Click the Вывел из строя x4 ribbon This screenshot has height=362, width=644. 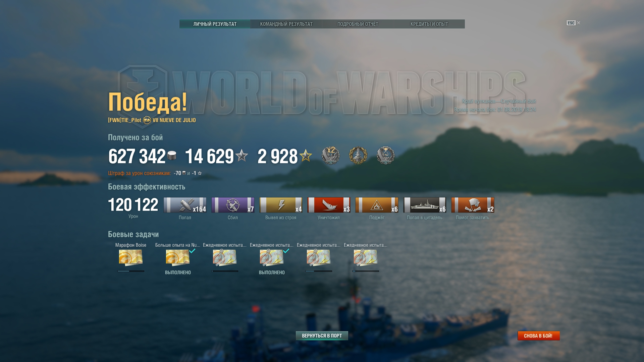coord(281,205)
